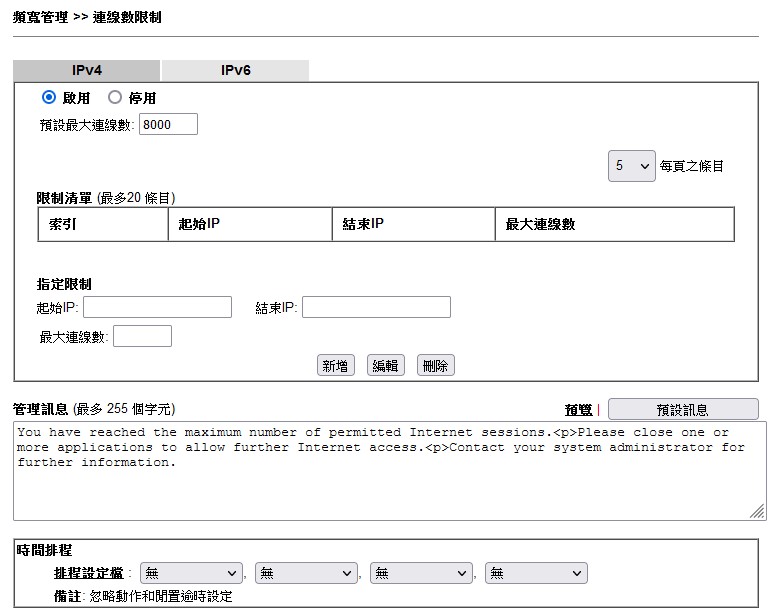Expand the first 排程設定檔 dropdown
The image size is (772, 614).
click(x=191, y=573)
